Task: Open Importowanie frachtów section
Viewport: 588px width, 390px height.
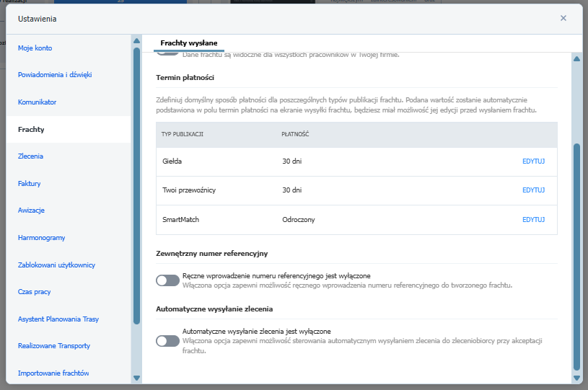Action: tap(53, 373)
